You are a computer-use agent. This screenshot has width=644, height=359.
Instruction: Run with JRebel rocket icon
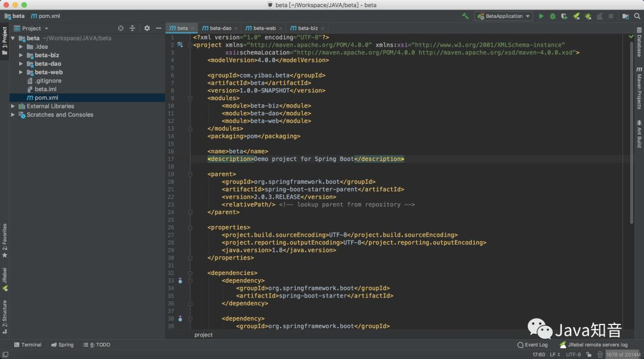click(x=576, y=16)
